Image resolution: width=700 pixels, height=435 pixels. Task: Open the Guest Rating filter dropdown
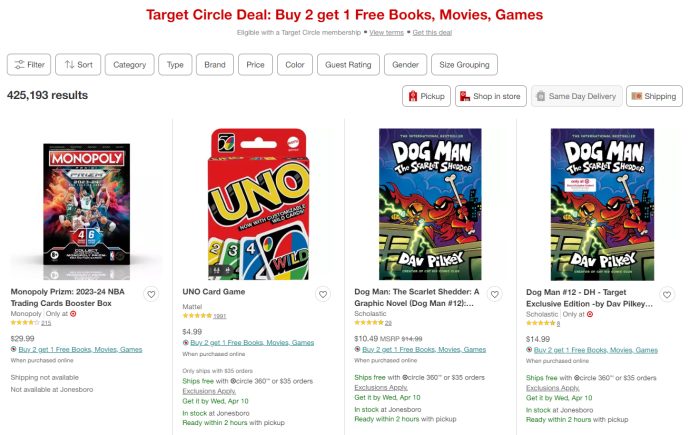(x=348, y=65)
